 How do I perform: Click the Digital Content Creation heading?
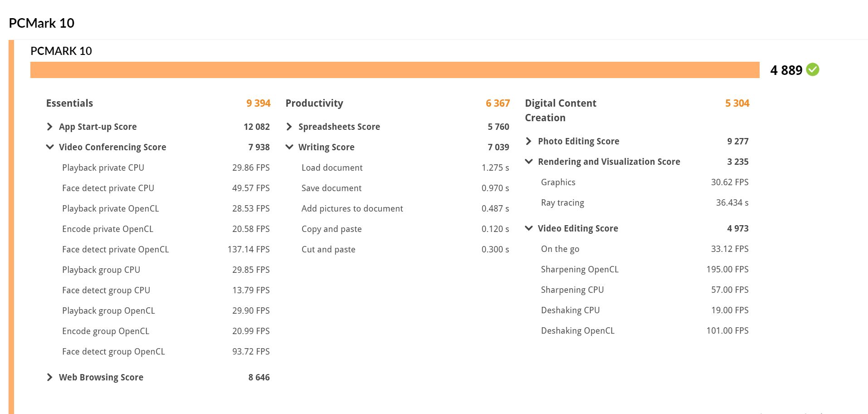561,110
